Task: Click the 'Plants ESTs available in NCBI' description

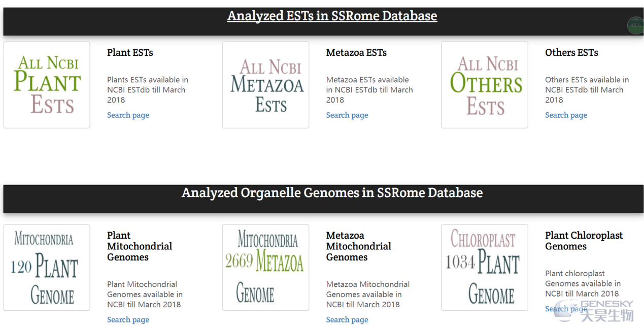Action: coord(147,90)
